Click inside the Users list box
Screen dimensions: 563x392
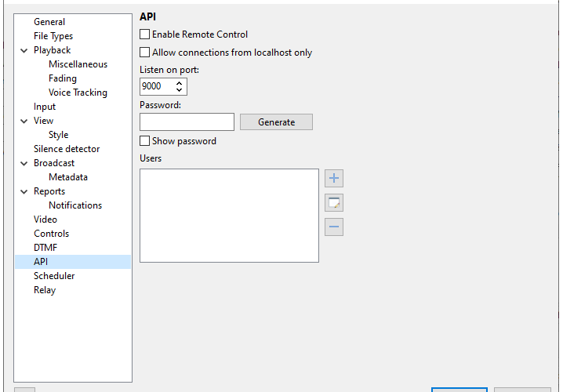[x=229, y=216]
